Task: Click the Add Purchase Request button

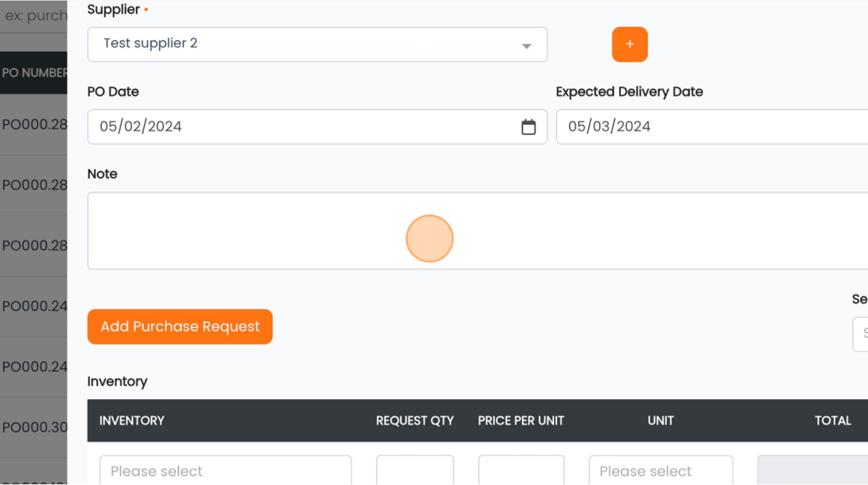Action: (180, 327)
